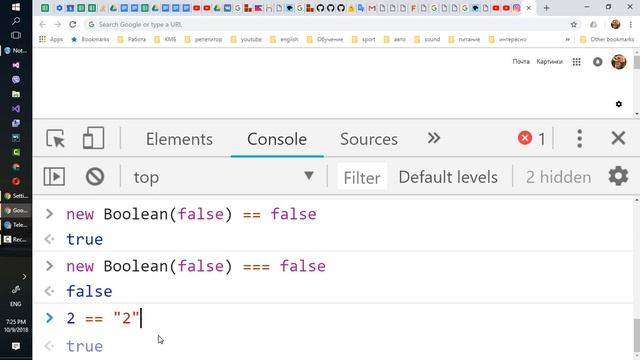Switch to the Console tab
The height and width of the screenshot is (360, 640).
point(277,139)
